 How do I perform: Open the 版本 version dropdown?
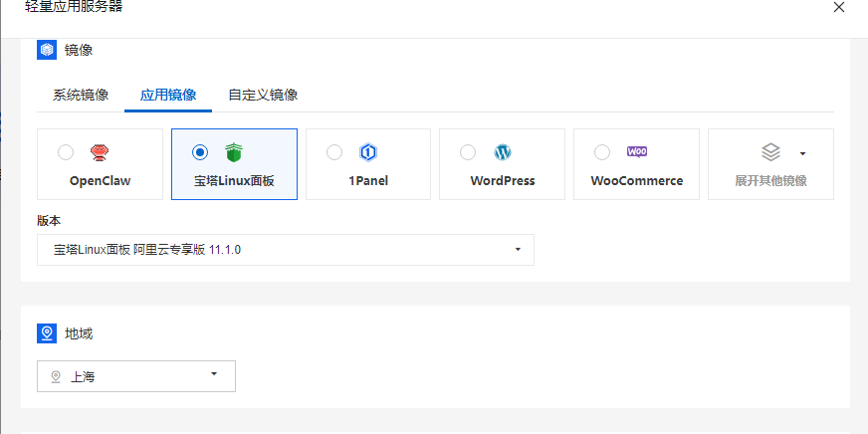285,250
